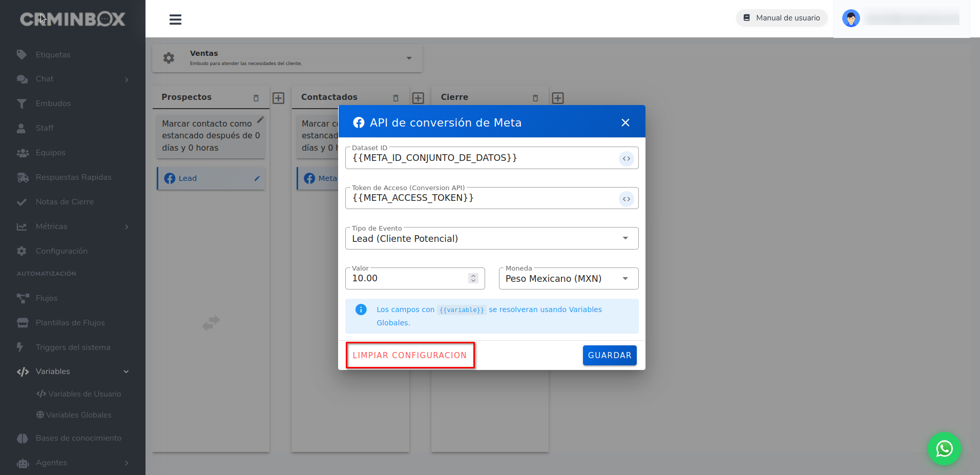This screenshot has height=475, width=980.
Task: Open the WhatsApp floating chat button
Action: click(944, 449)
